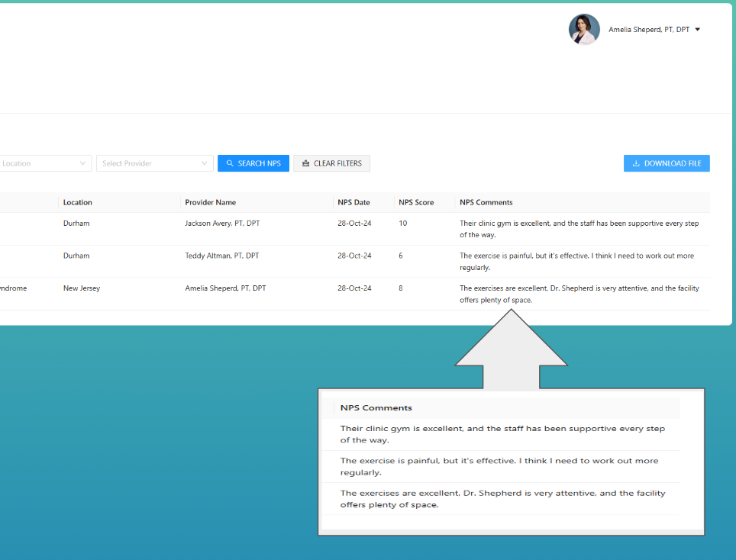Click the Clear Filters button

click(x=331, y=163)
